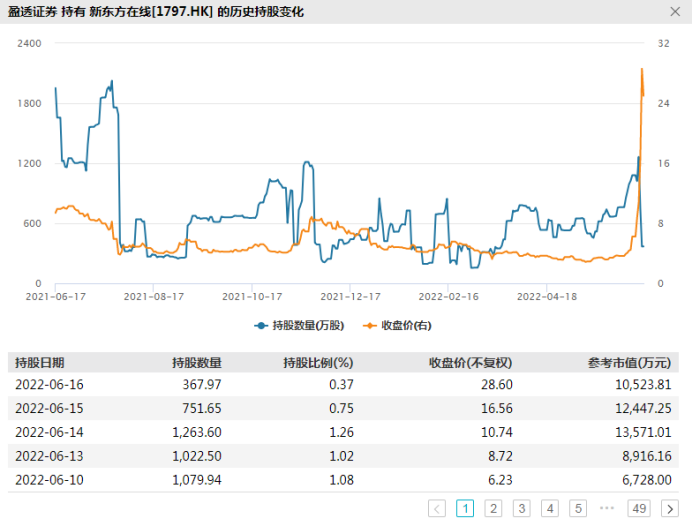Close the 历史持股变化 dialog

click(x=674, y=13)
